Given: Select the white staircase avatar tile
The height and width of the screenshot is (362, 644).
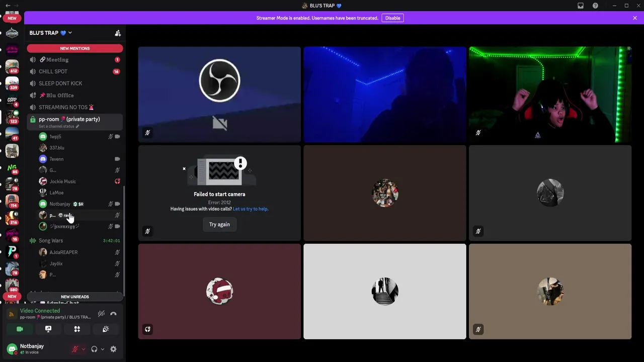Looking at the screenshot, I should [385, 292].
